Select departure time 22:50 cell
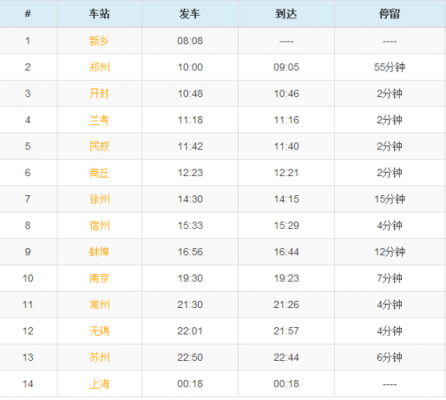The width and height of the screenshot is (446, 400). click(190, 357)
